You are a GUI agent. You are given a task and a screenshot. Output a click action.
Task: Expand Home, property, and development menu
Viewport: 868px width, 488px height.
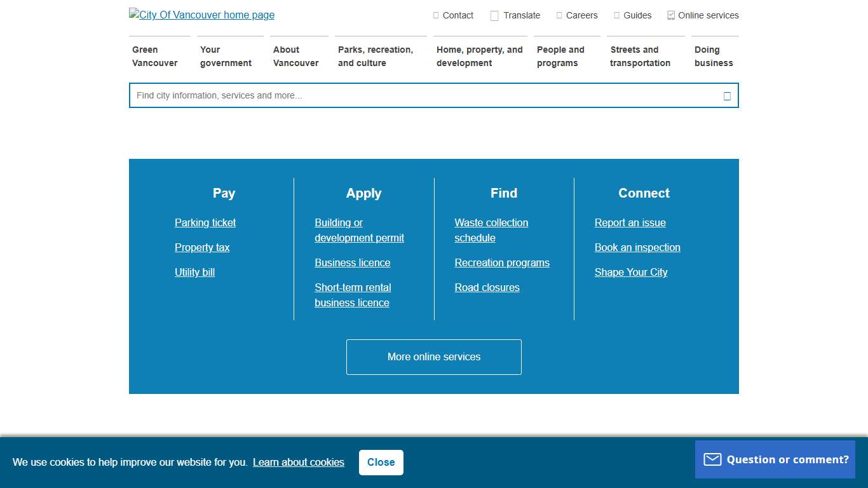479,56
